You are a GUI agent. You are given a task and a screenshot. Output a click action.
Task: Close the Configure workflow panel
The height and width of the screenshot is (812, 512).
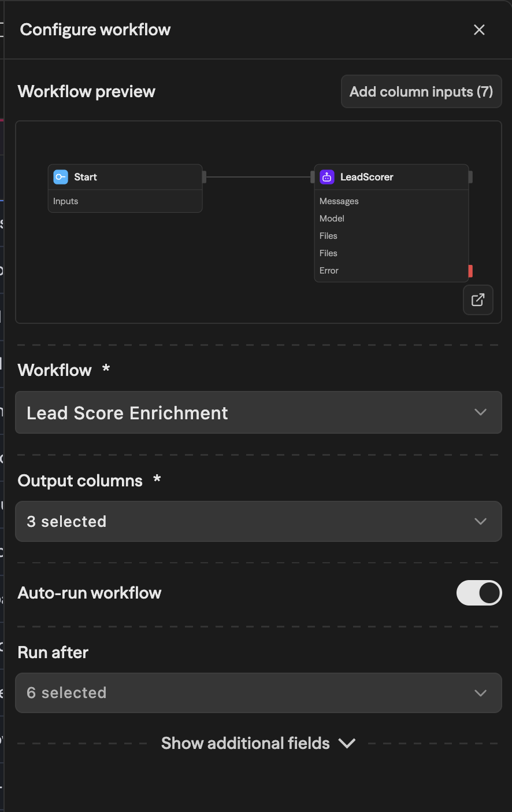tap(479, 29)
